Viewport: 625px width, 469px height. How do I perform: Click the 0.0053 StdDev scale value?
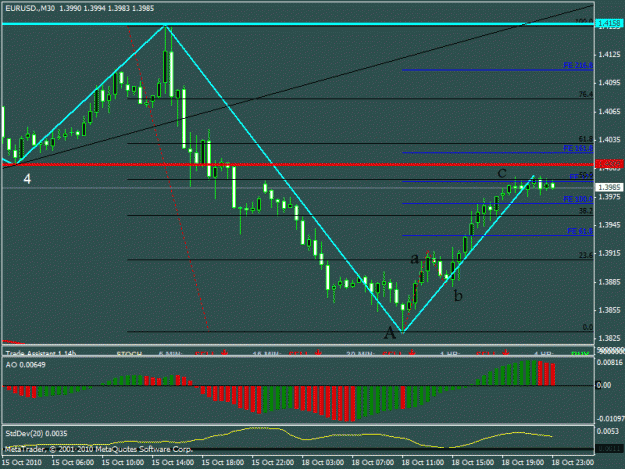[x=607, y=431]
